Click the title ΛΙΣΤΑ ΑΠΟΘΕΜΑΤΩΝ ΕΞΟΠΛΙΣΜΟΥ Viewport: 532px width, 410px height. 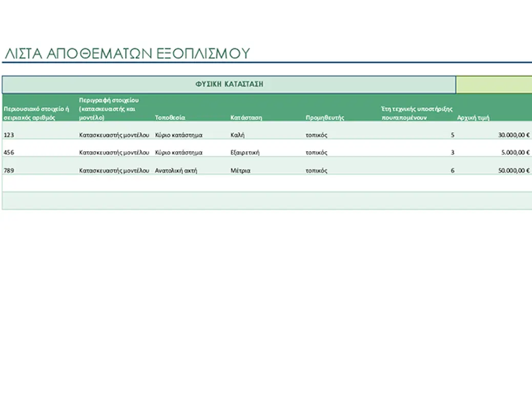pyautogui.click(x=127, y=53)
